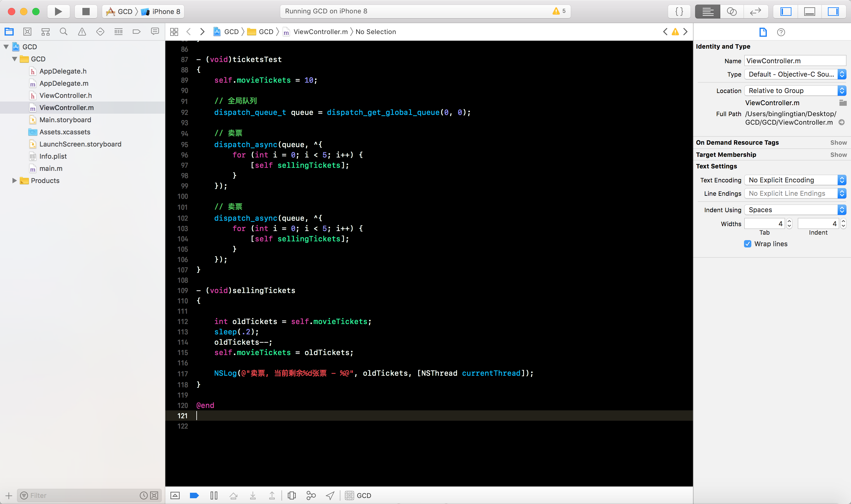The width and height of the screenshot is (851, 504).
Task: Open Main.storyboard file
Action: point(65,120)
